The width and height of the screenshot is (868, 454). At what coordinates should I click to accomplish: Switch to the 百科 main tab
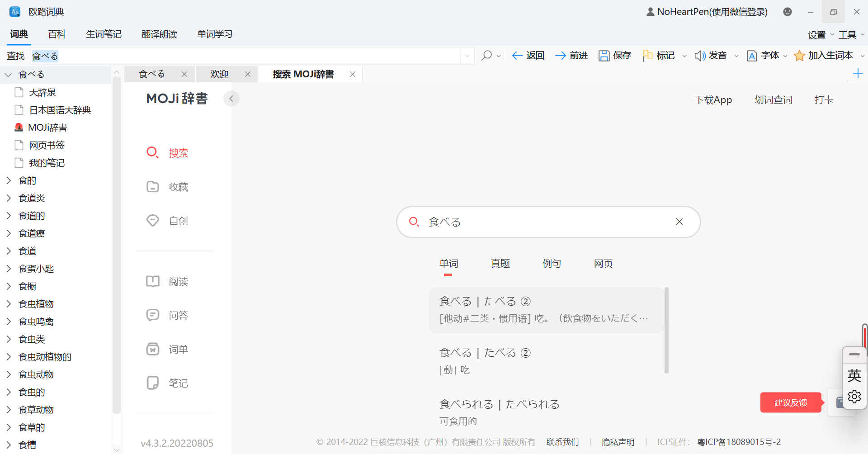[57, 34]
